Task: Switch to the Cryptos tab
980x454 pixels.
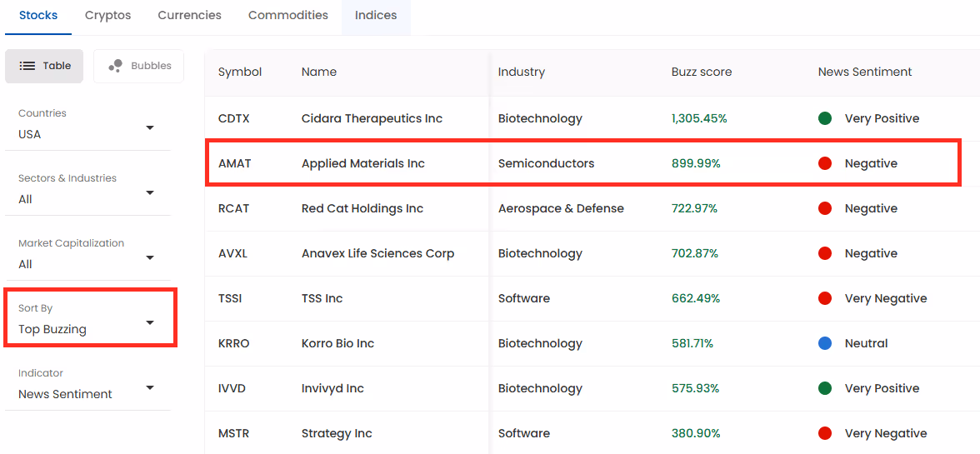Action: pos(107,15)
